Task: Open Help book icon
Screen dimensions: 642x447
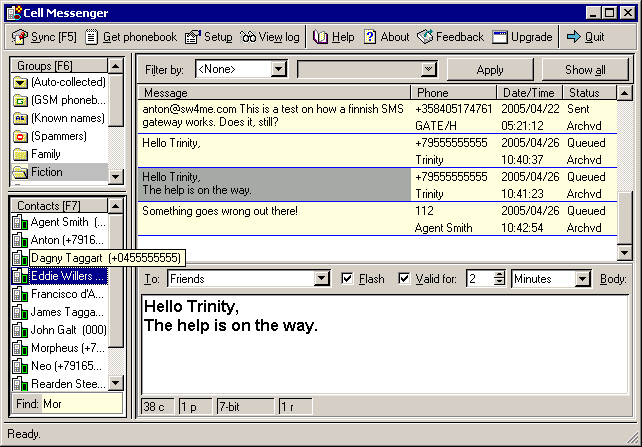Action: 321,37
